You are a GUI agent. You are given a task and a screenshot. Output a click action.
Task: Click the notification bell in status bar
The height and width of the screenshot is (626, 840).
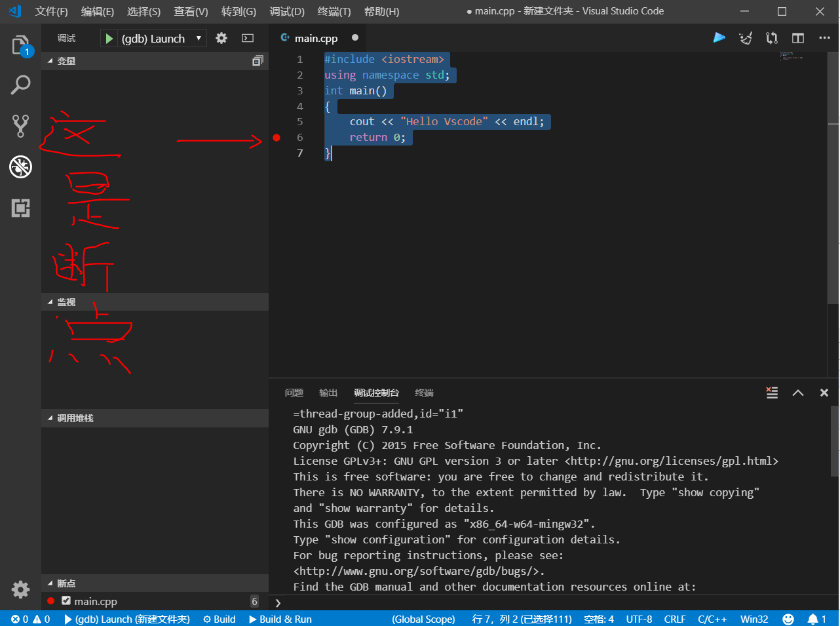pyautogui.click(x=812, y=619)
